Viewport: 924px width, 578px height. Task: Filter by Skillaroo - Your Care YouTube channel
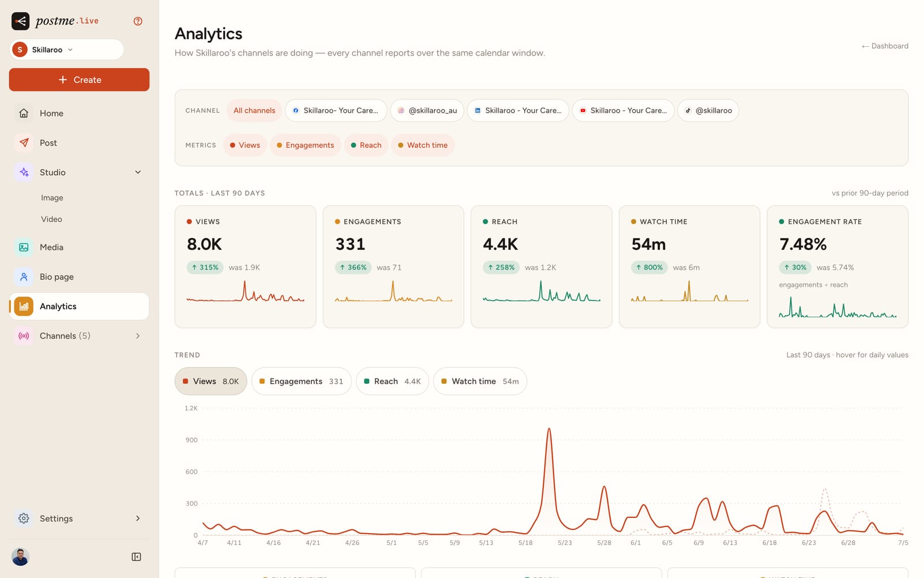pos(623,110)
